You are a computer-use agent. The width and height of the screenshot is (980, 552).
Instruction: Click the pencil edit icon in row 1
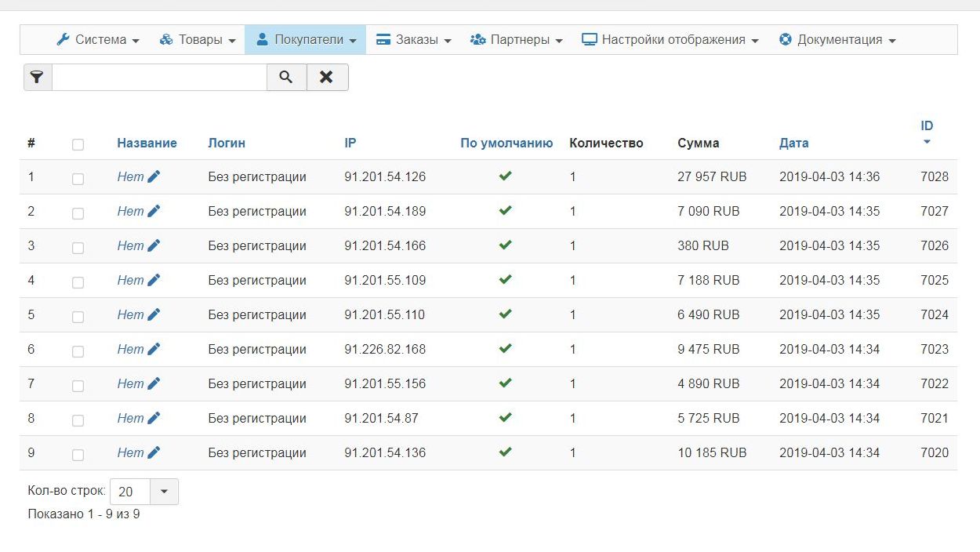click(154, 177)
